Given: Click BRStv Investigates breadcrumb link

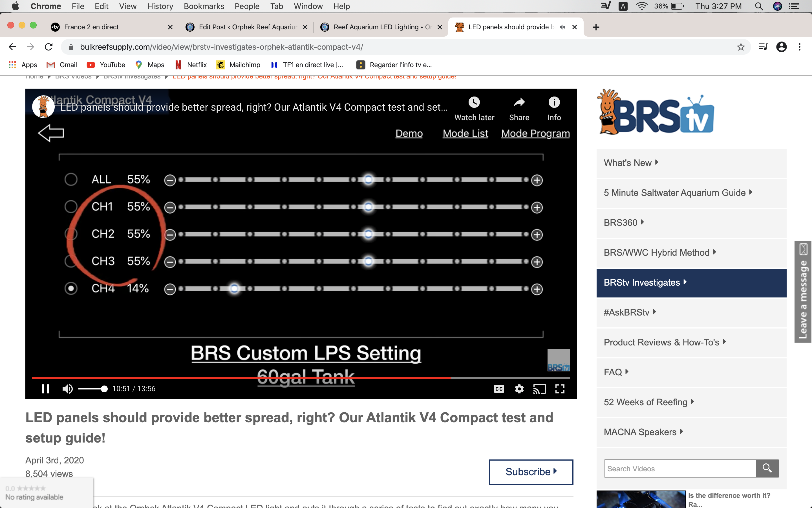Looking at the screenshot, I should pyautogui.click(x=132, y=77).
